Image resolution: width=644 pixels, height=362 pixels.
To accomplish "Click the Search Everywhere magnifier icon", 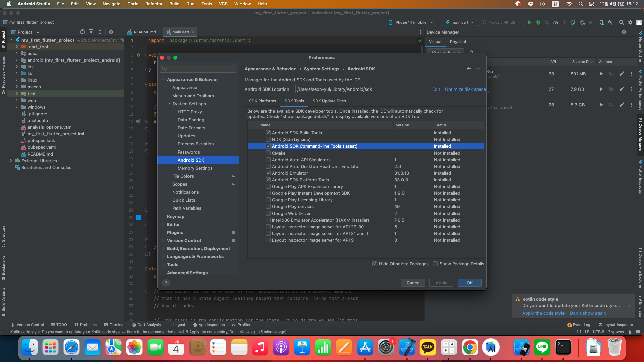I will coord(621,22).
